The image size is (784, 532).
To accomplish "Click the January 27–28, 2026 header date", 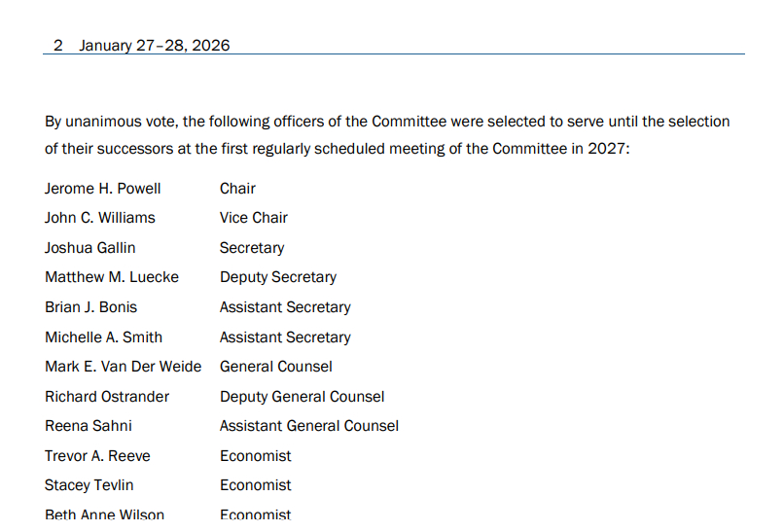I will click(x=155, y=46).
